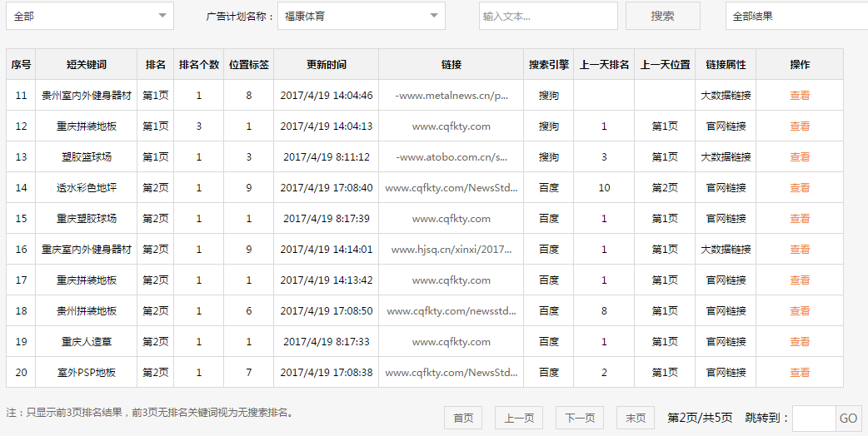Click timestamp 2017/4/19 17:08:40
Screen dimensions: 868x436
326,188
